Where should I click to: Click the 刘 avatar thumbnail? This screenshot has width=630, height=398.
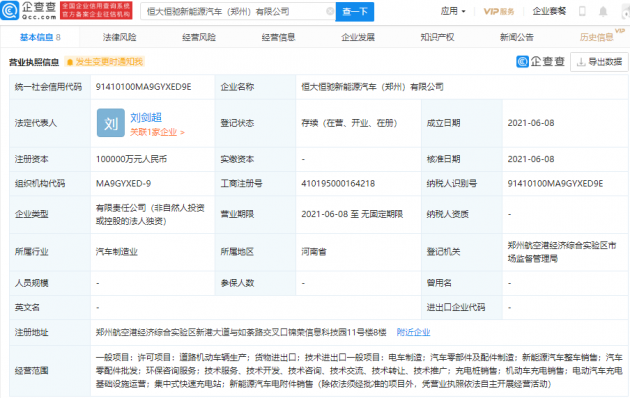(110, 123)
